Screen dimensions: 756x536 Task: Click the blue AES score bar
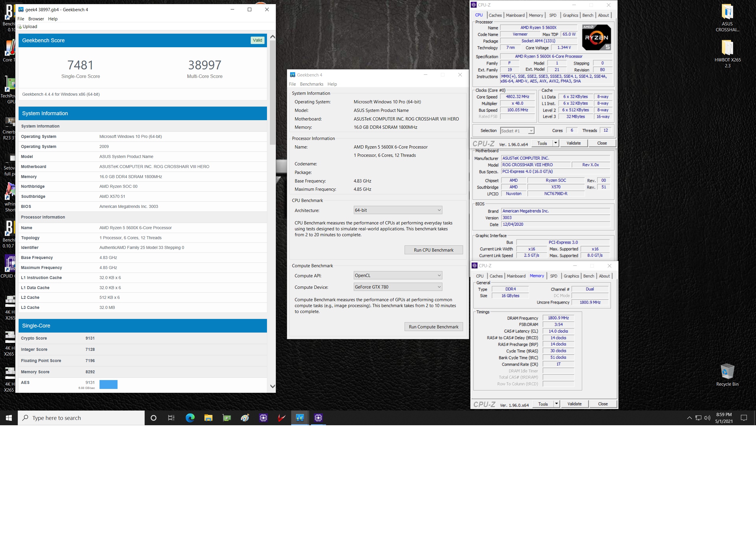coord(109,385)
